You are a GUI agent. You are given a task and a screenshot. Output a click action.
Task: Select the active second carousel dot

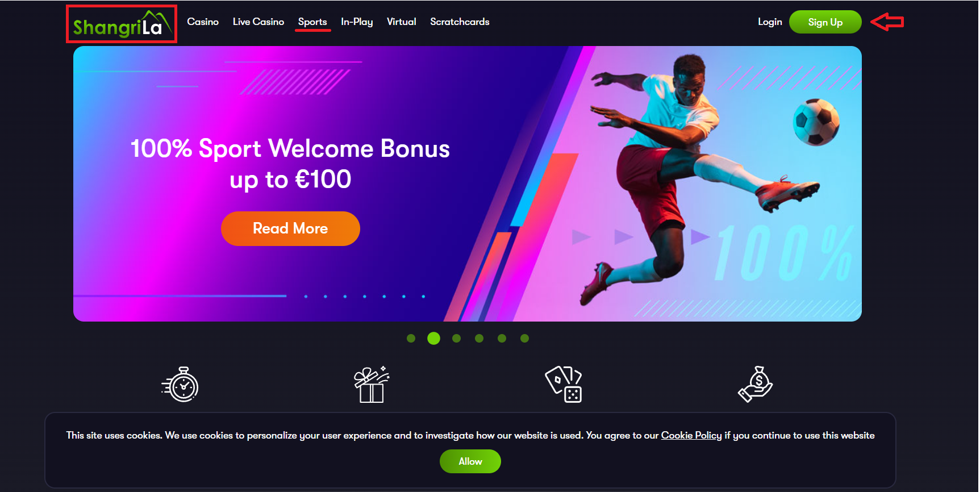(x=434, y=339)
